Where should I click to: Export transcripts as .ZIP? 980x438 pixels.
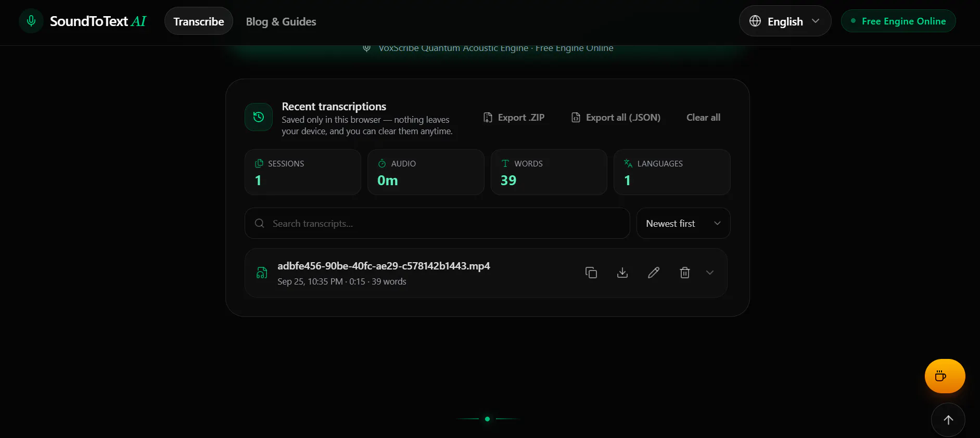click(x=514, y=118)
